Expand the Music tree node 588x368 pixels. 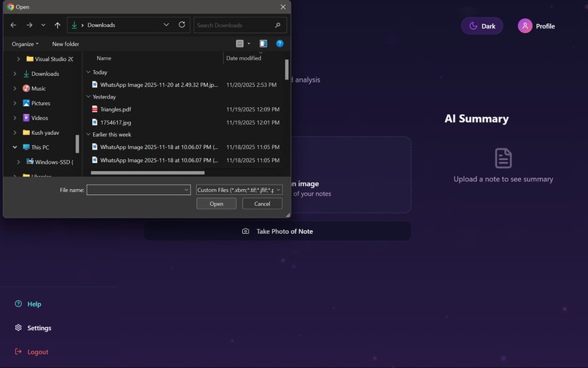point(15,88)
